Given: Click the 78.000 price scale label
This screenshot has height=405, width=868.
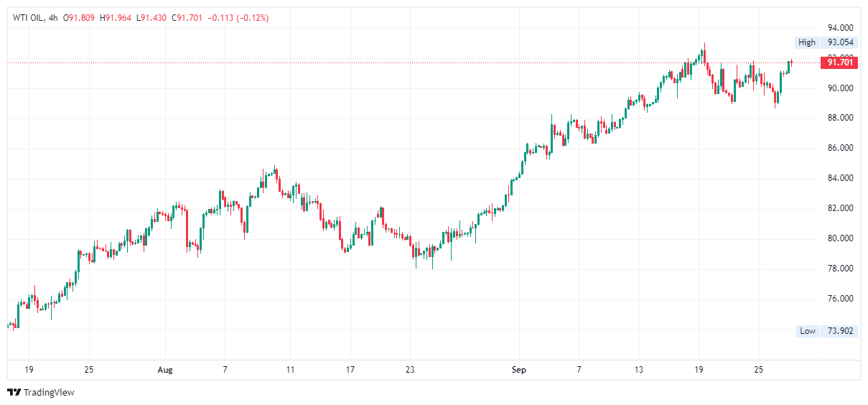Looking at the screenshot, I should 840,269.
